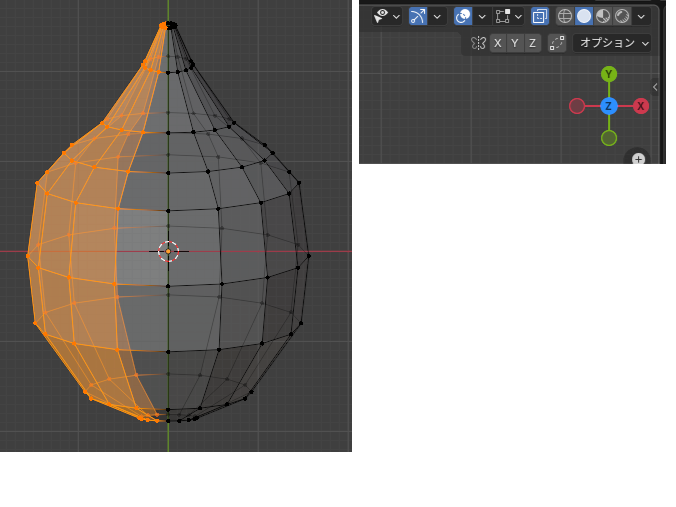Toggle the show overlays button
Viewport: 676px width, 507px height.
click(x=463, y=16)
